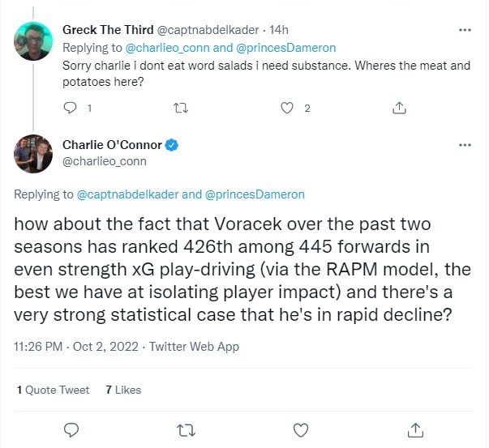Open Charlie O'Connor's profile picture

click(x=33, y=153)
